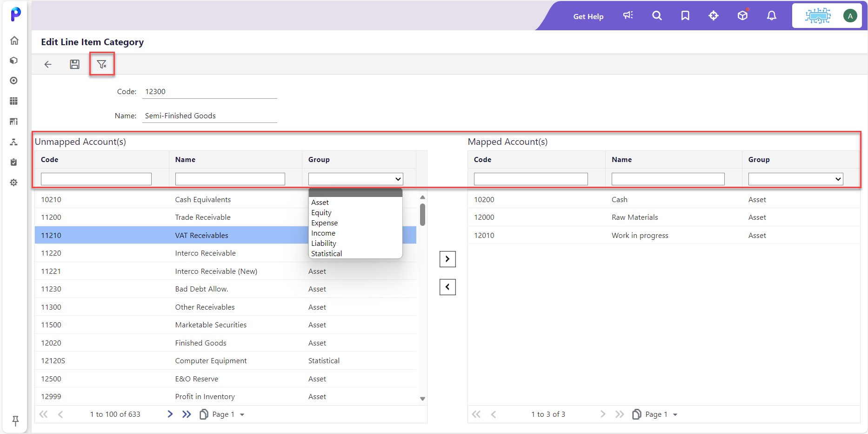
Task: Open announcements megaphone icon
Action: 628,15
